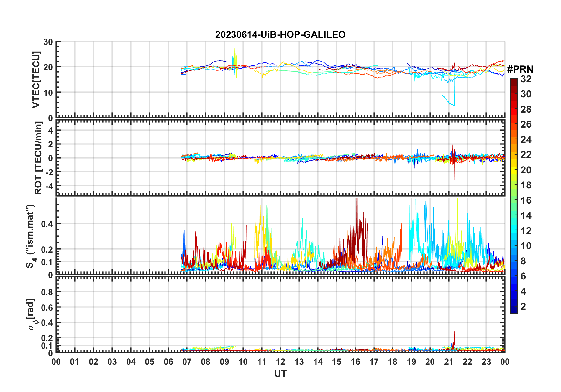Click the 12 hour tick label
Screen dimensions: 561x392
point(280,362)
